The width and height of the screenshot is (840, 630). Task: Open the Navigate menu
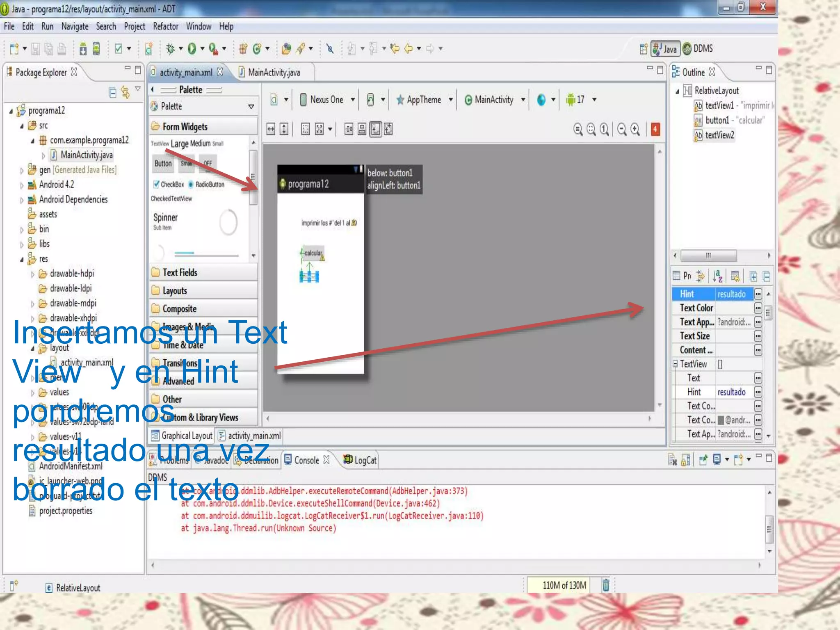coord(75,27)
